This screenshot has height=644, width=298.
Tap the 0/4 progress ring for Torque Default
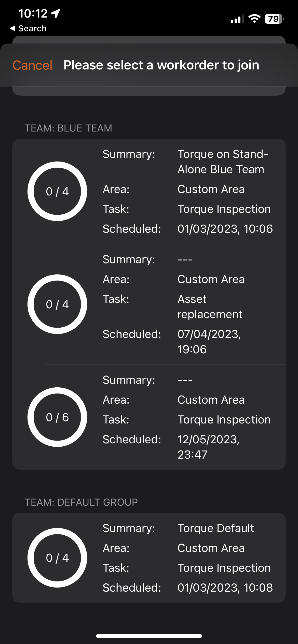[x=57, y=558]
